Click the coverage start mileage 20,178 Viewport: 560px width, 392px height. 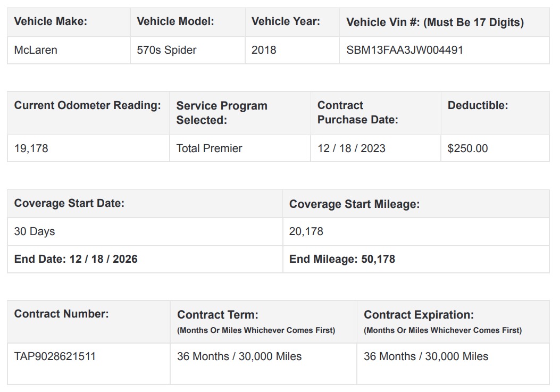click(x=306, y=231)
